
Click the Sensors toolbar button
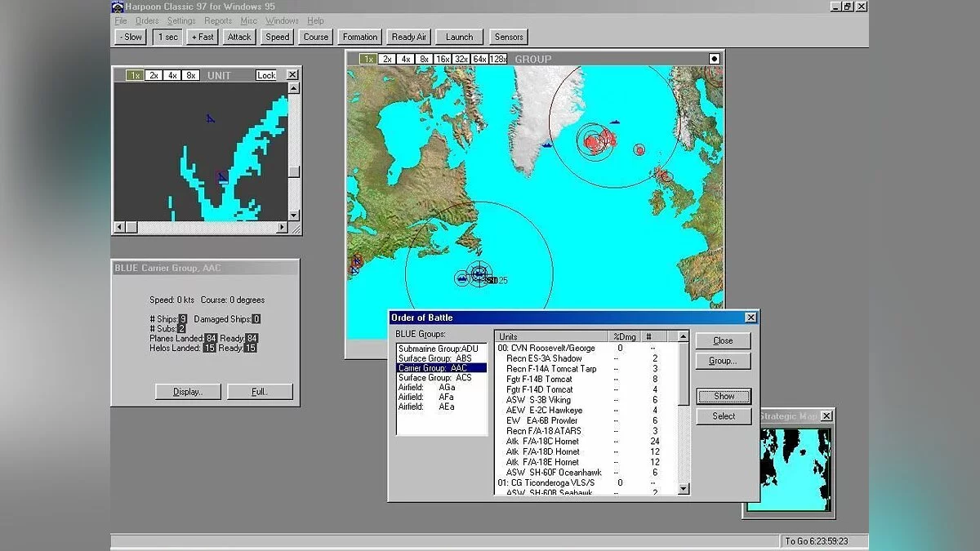509,37
